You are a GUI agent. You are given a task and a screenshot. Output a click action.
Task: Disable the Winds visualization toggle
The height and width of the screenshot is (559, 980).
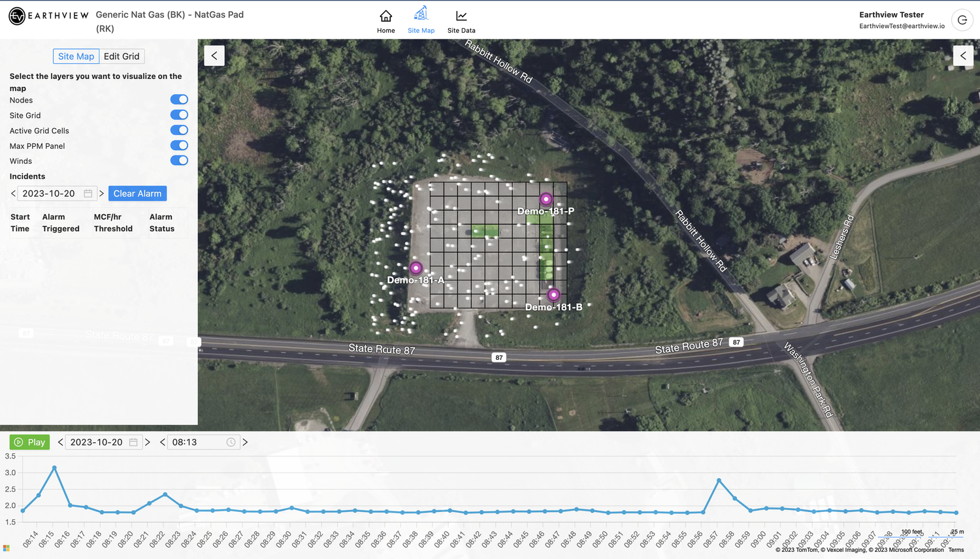point(179,160)
